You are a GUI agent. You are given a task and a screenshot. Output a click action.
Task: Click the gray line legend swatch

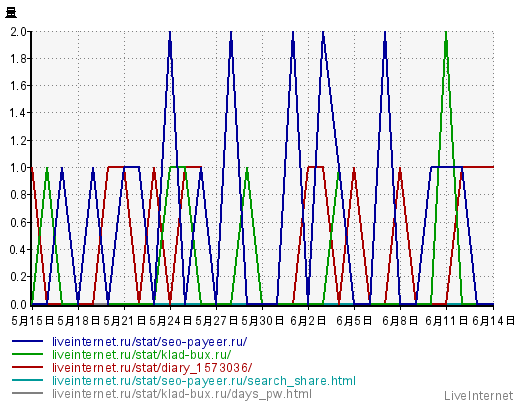[27, 393]
